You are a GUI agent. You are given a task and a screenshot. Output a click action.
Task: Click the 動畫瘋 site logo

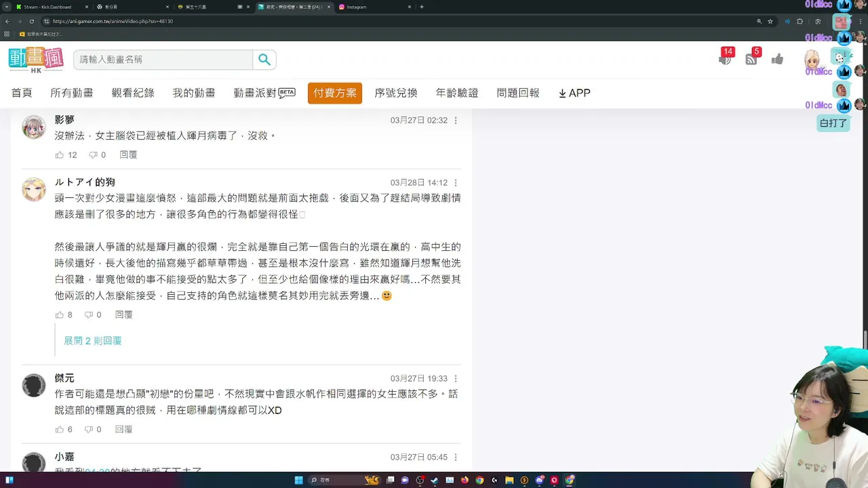[x=36, y=60]
